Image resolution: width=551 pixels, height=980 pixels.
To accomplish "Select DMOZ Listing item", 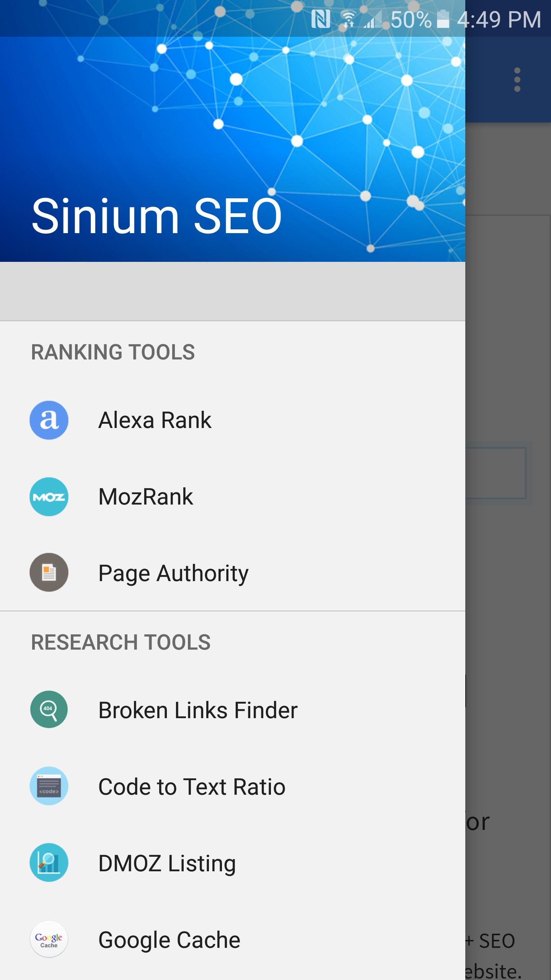I will 166,862.
